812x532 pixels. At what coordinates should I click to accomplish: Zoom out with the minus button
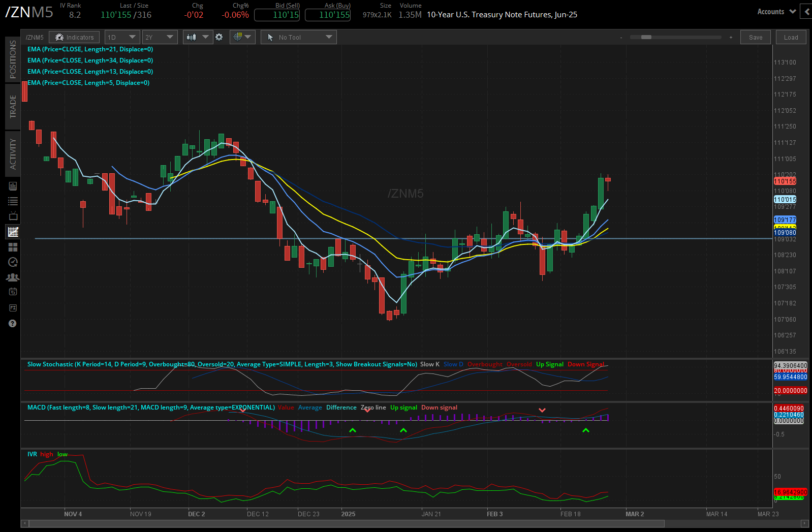tap(621, 38)
